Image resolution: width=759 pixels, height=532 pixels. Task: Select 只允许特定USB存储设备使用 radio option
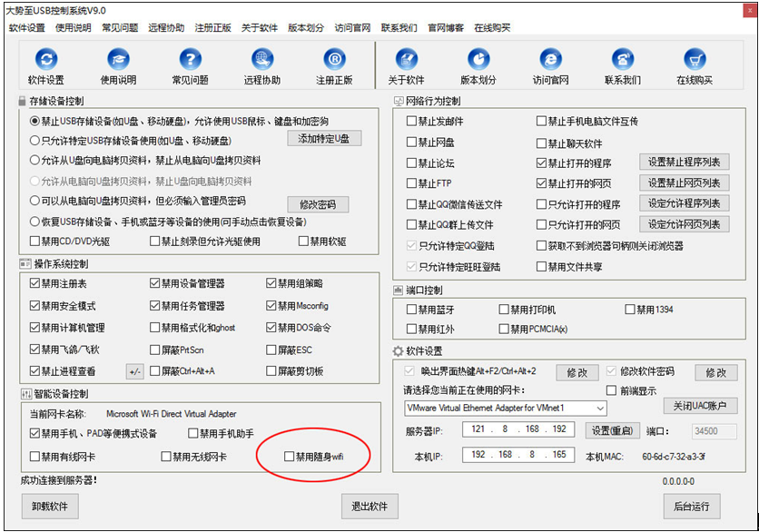[x=35, y=141]
